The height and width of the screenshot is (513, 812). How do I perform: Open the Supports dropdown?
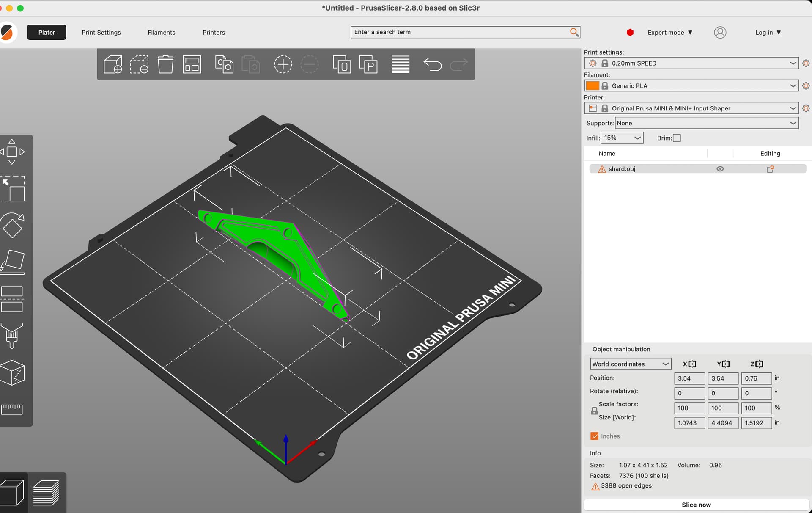pos(706,123)
